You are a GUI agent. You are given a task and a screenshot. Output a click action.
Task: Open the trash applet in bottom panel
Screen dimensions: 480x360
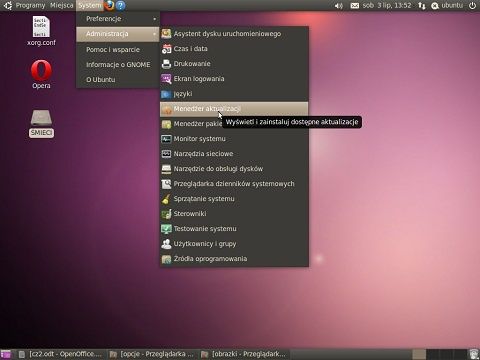point(474,354)
